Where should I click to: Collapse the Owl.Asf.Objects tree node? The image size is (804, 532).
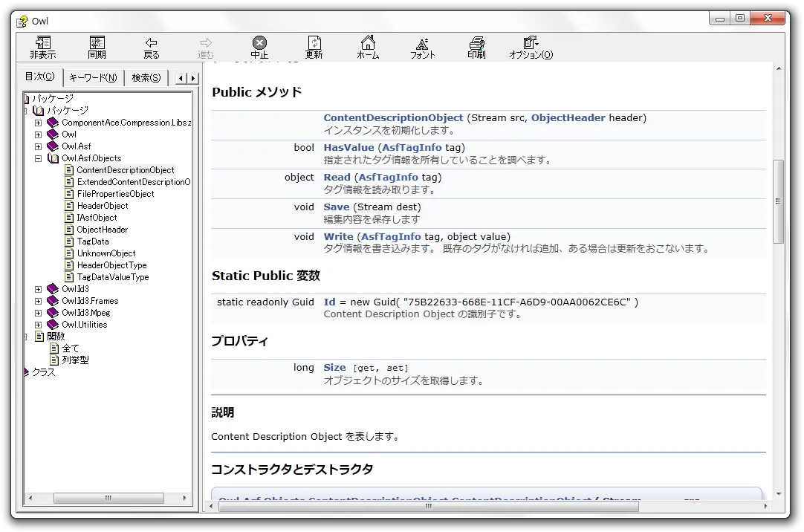(x=39, y=158)
